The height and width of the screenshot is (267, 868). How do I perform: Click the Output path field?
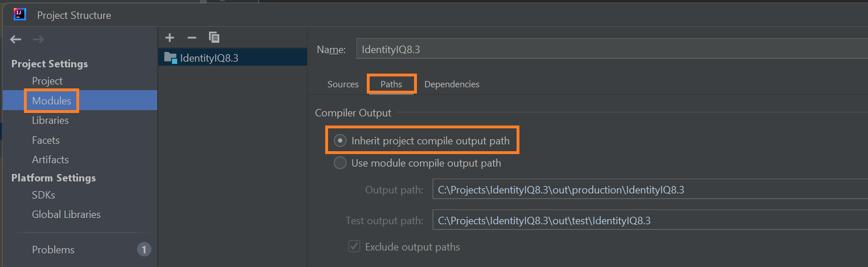(x=650, y=189)
